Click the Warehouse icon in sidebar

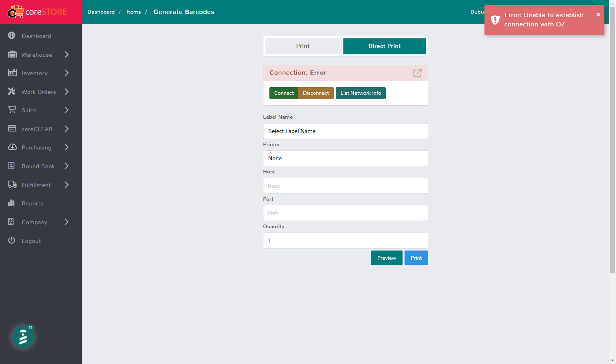12,54
